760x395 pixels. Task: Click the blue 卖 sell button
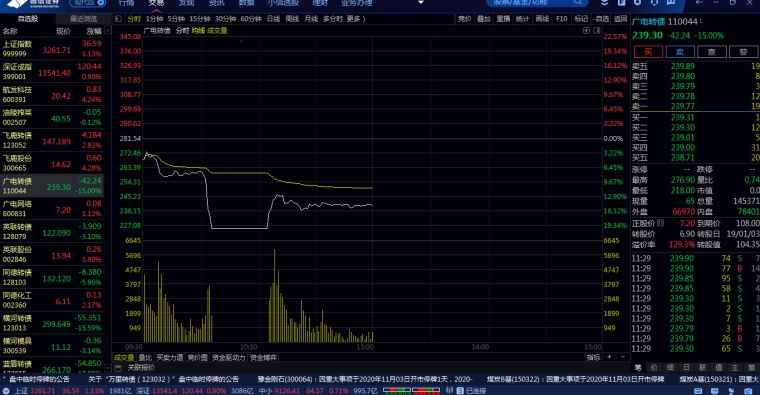point(680,52)
